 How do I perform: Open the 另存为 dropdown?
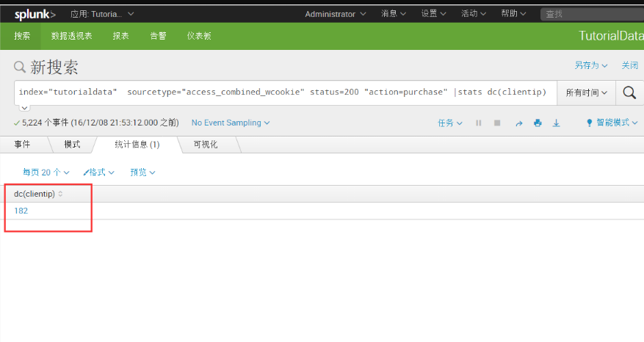click(590, 65)
